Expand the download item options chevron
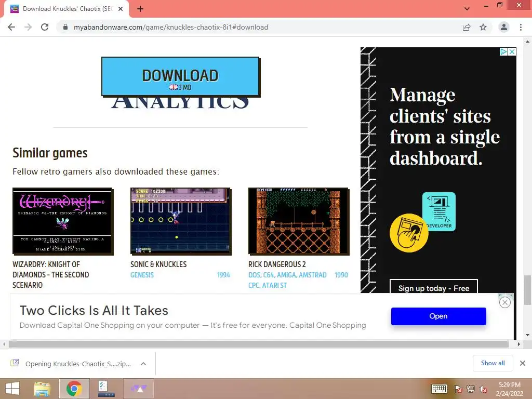The height and width of the screenshot is (399, 532). 143,364
